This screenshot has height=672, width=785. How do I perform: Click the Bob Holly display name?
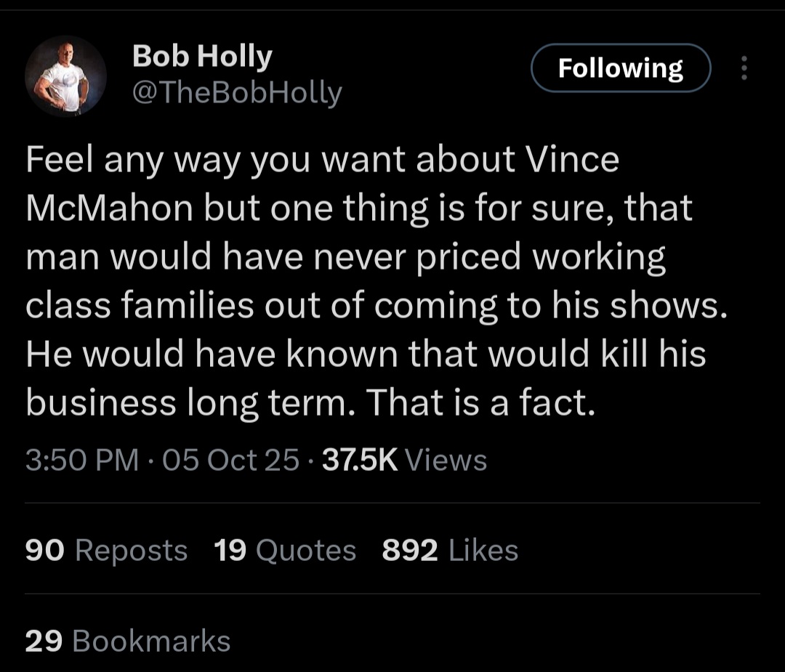tap(202, 57)
